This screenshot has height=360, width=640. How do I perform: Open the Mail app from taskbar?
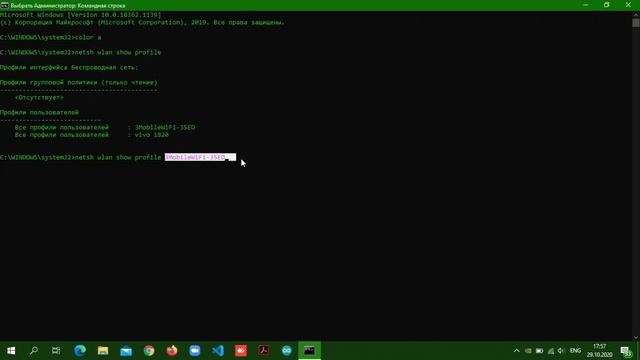tap(126, 351)
